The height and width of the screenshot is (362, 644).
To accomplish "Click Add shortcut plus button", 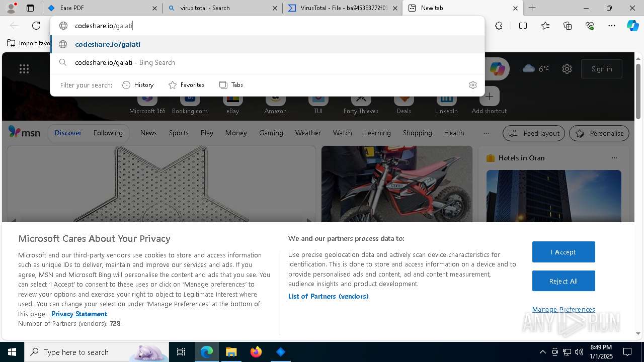I will coord(489,97).
